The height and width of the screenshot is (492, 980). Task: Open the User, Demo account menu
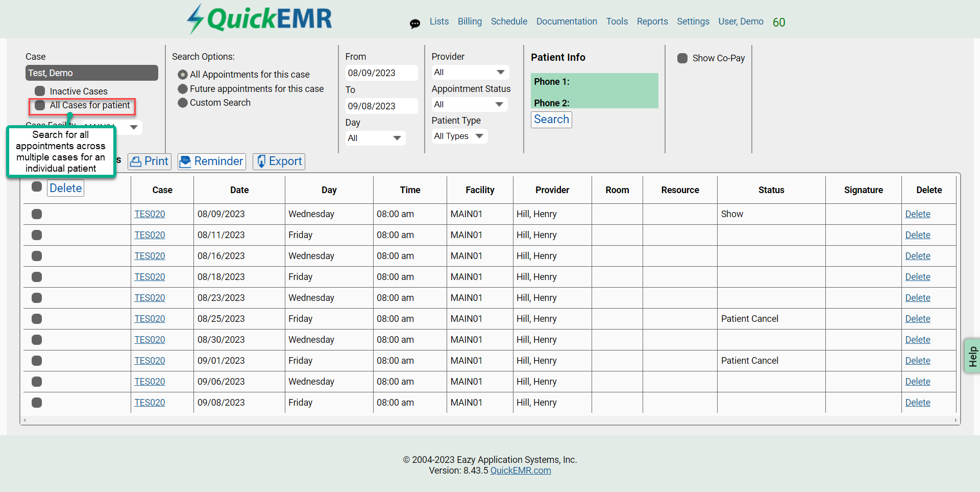[x=741, y=21]
